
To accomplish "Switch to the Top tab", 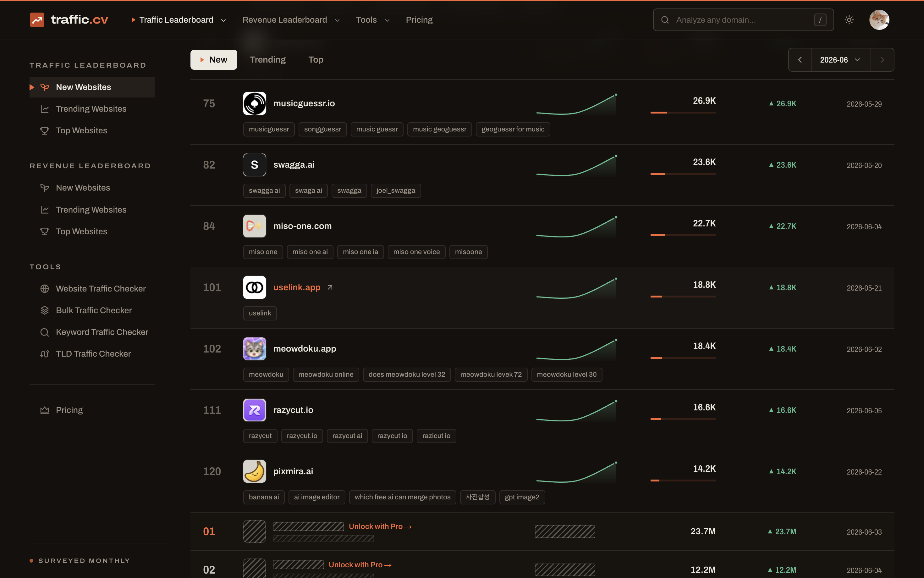I will [316, 60].
